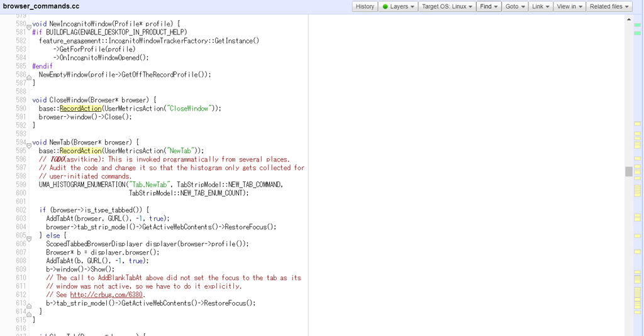Click the green marker at top of overview ruler

tap(638, 25)
